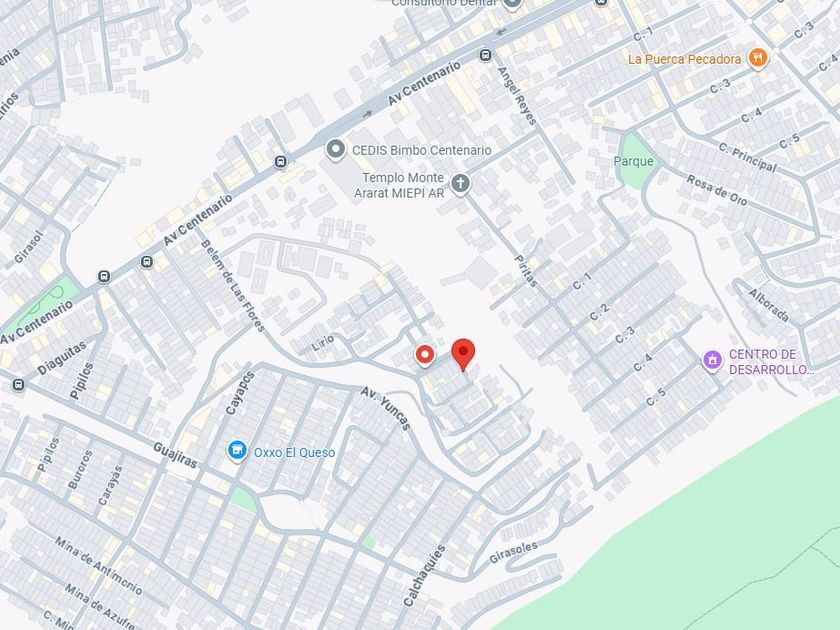Screen dimensions: 840x630
Task: Open the Oxxo El Queso label
Action: pyautogui.click(x=294, y=453)
